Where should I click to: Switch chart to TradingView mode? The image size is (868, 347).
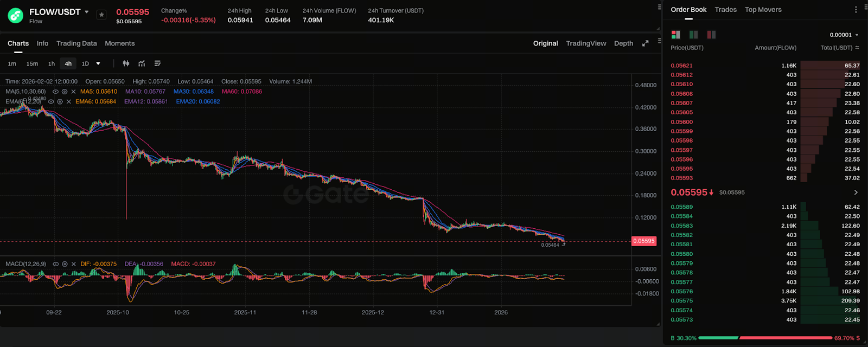[586, 43]
